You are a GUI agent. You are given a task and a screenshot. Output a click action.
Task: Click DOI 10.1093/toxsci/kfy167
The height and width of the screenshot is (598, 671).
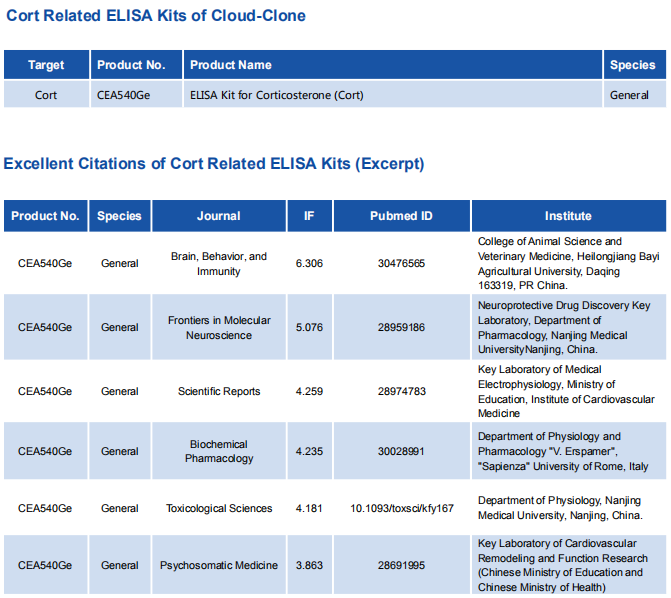click(401, 509)
